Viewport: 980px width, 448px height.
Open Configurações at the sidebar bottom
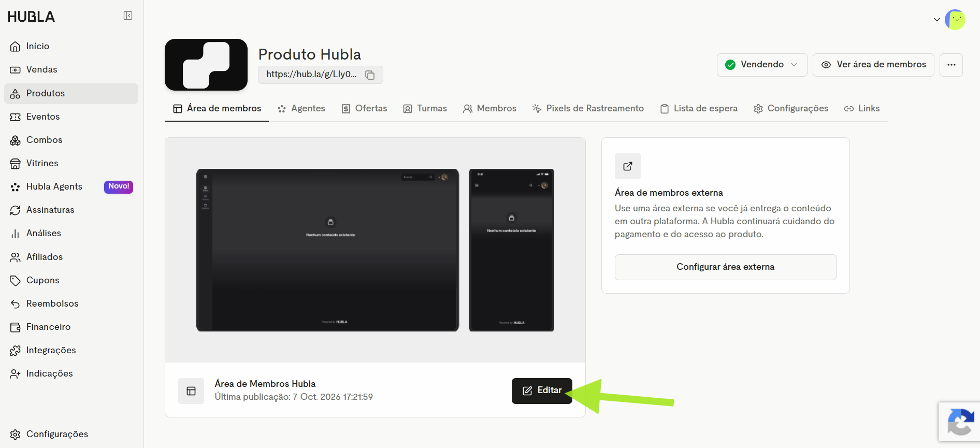click(71, 435)
